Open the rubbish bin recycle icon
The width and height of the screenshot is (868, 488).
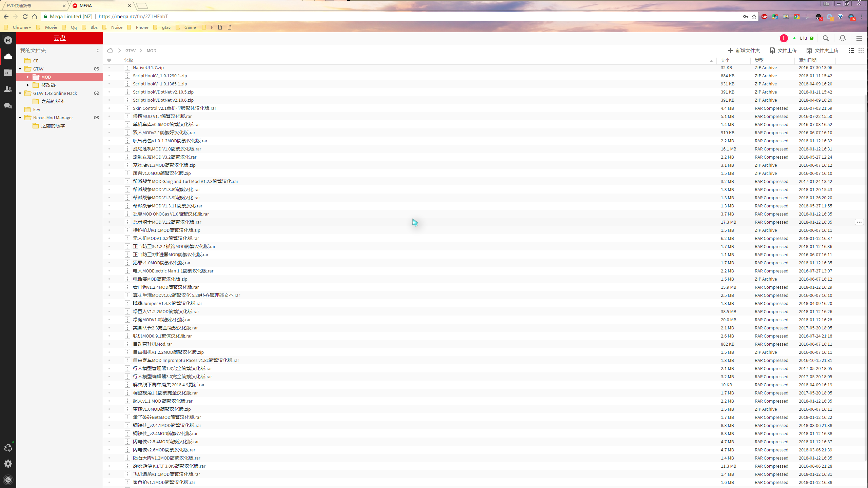[8, 448]
